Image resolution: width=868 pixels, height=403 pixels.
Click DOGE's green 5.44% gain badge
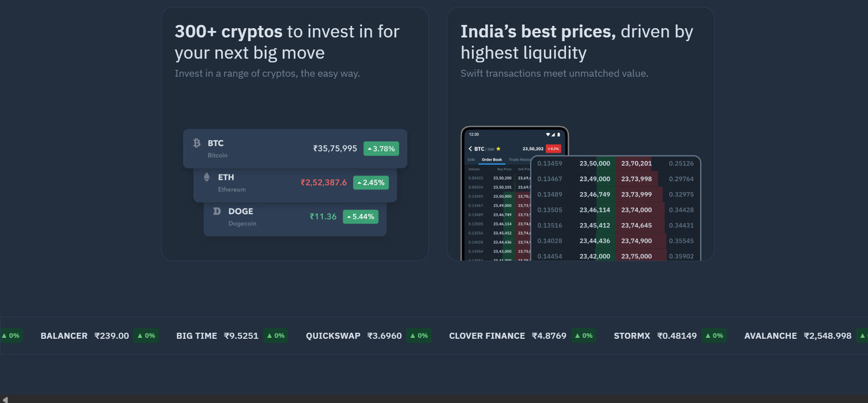coord(361,216)
